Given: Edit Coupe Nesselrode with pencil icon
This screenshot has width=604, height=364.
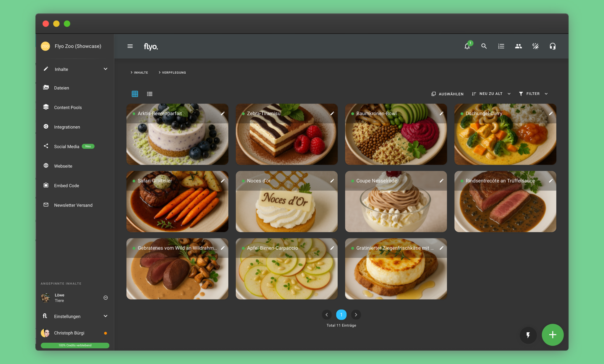Looking at the screenshot, I should (x=441, y=181).
